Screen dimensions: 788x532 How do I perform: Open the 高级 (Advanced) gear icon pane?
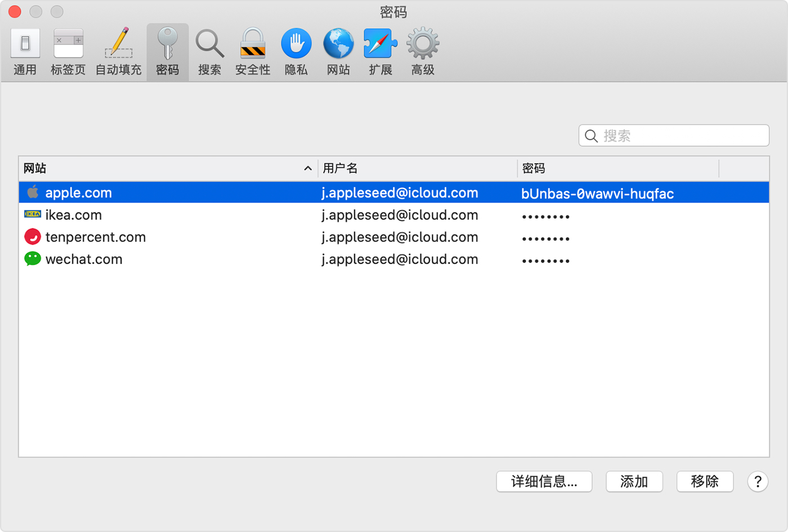423,52
